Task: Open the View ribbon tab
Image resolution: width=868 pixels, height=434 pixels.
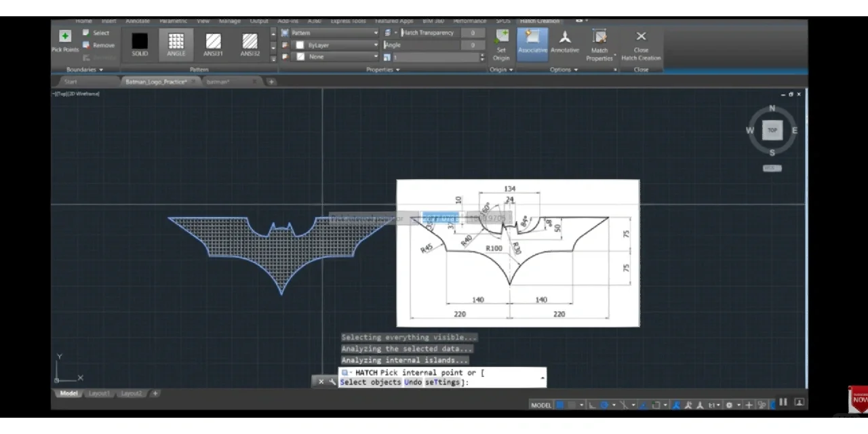Action: pos(203,21)
